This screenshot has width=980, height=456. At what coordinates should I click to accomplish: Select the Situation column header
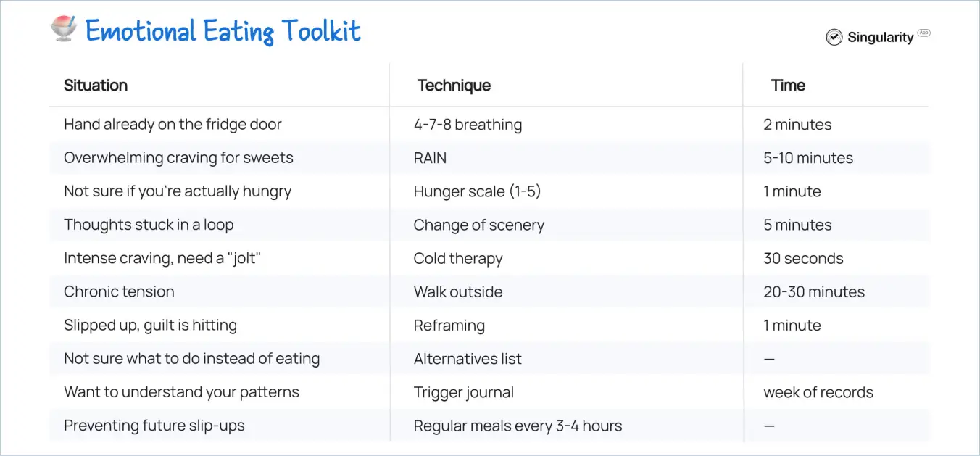[x=96, y=86]
